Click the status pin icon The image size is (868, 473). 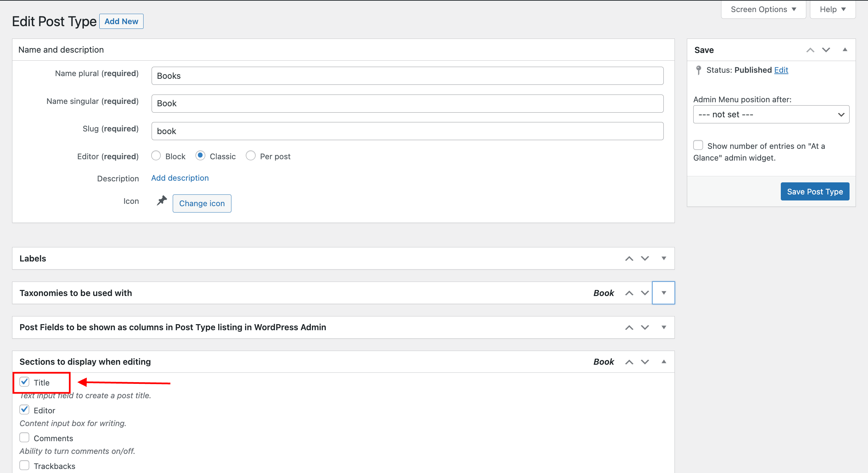[699, 70]
